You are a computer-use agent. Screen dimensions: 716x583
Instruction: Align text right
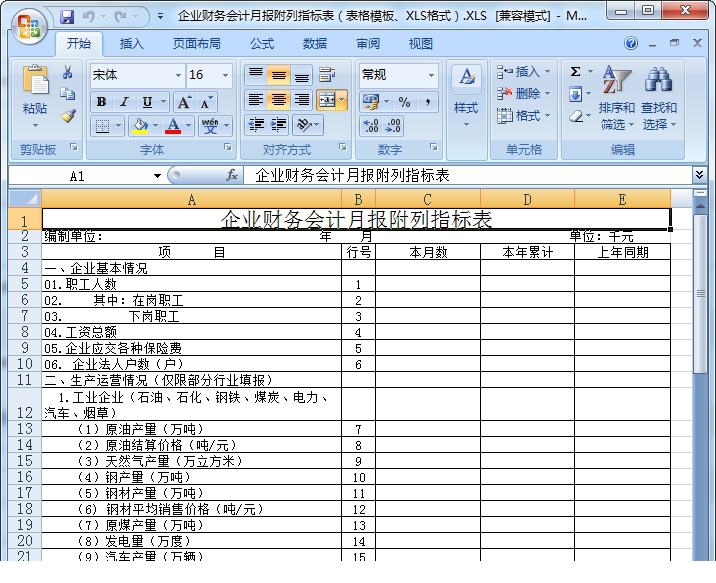point(302,100)
